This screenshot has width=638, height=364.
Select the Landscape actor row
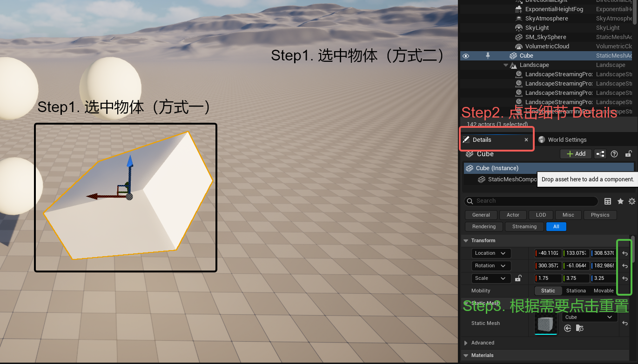coord(547,65)
